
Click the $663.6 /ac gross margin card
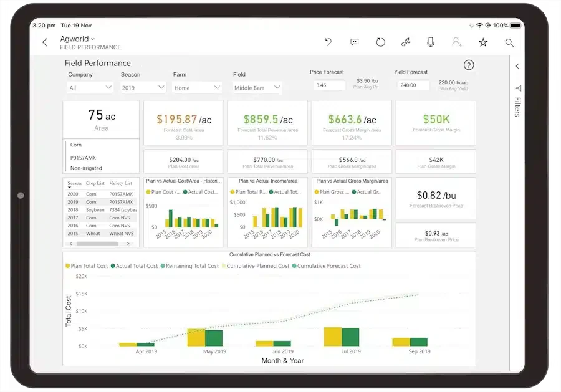click(x=352, y=123)
